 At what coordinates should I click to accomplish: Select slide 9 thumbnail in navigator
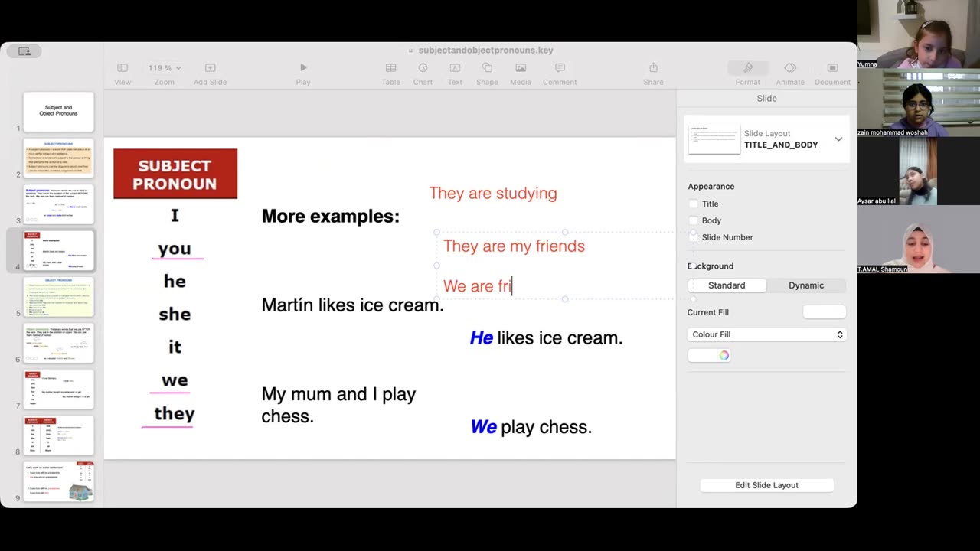coord(58,481)
